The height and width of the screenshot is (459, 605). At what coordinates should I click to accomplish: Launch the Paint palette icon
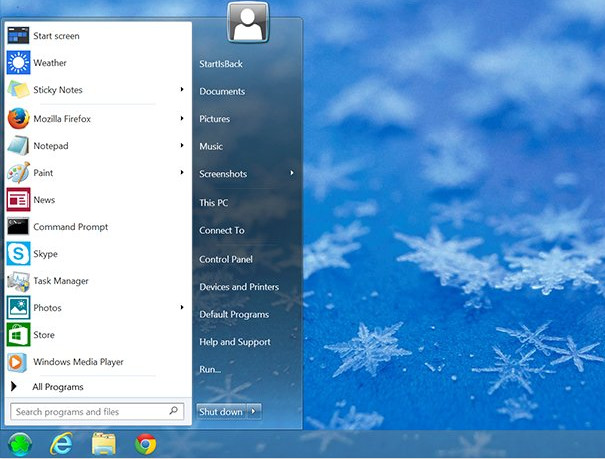tap(18, 173)
